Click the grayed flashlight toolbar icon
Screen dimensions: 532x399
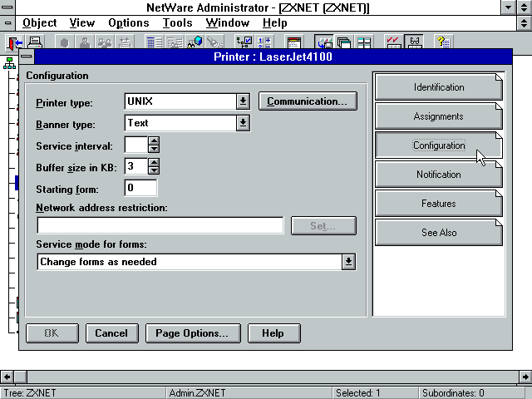click(214, 42)
